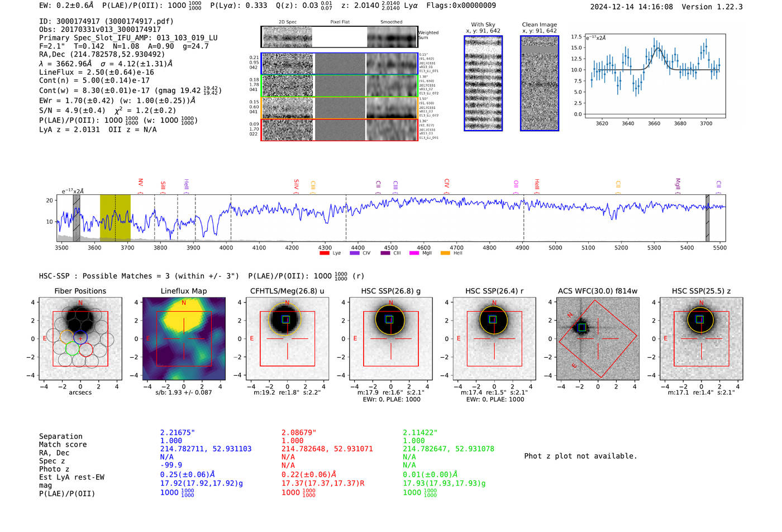
Task: Click the yellow highlighted region in spectrum
Action: [115, 218]
